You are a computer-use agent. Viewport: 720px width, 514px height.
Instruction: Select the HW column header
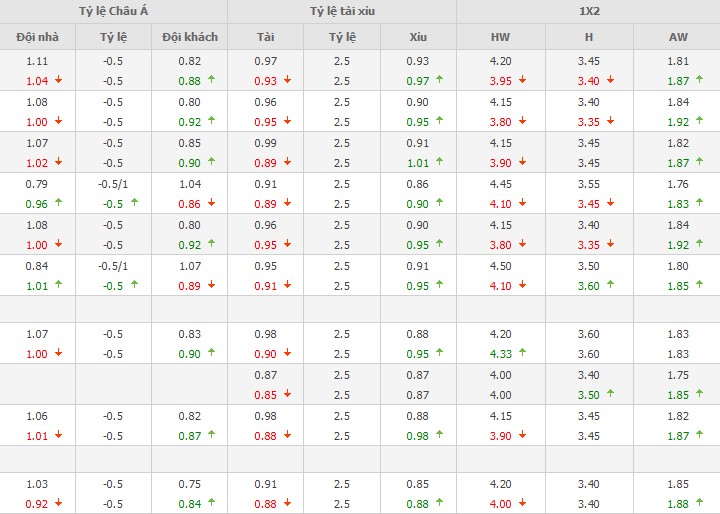coord(500,37)
